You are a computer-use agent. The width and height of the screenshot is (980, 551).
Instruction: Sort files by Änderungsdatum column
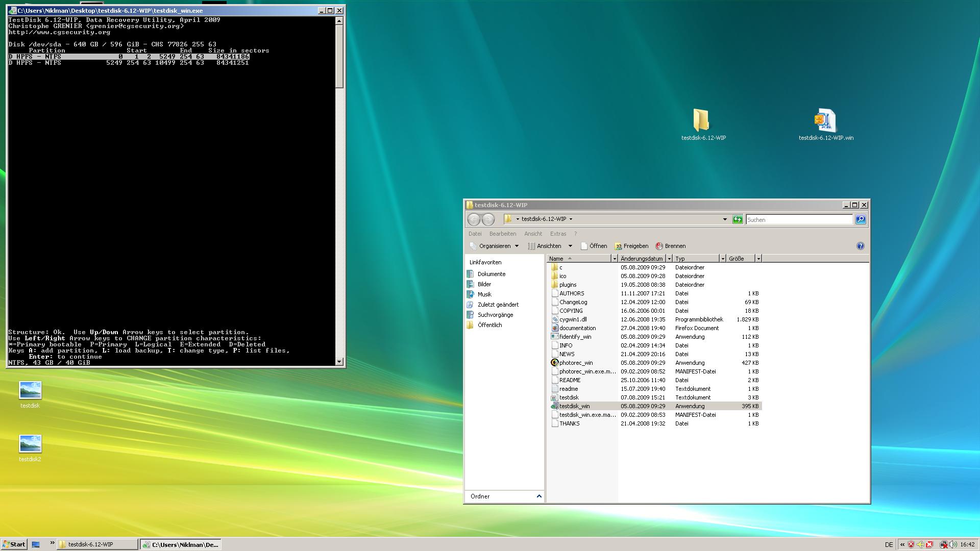(x=642, y=259)
